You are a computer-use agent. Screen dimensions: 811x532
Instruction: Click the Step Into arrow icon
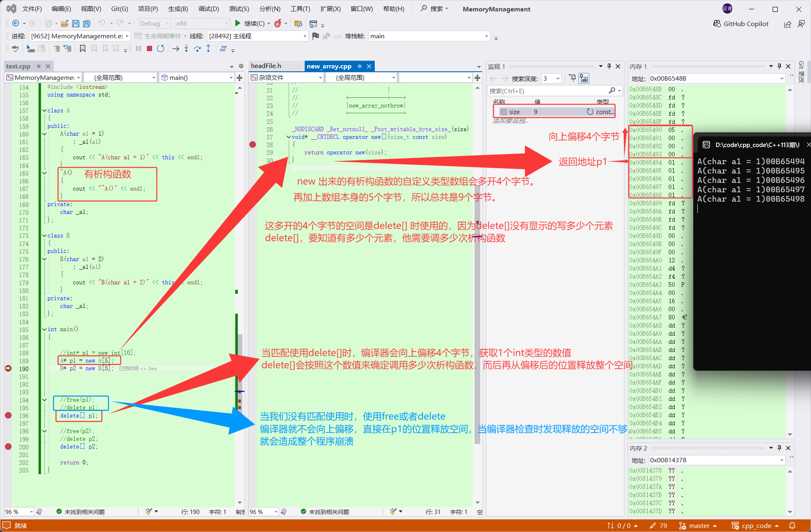coord(186,48)
